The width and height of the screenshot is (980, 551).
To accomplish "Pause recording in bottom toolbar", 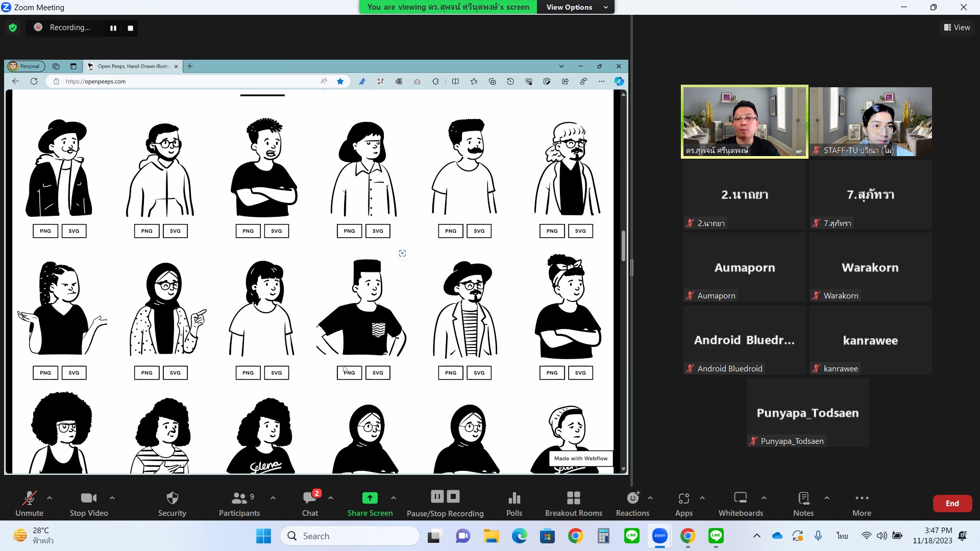I will click(x=437, y=496).
